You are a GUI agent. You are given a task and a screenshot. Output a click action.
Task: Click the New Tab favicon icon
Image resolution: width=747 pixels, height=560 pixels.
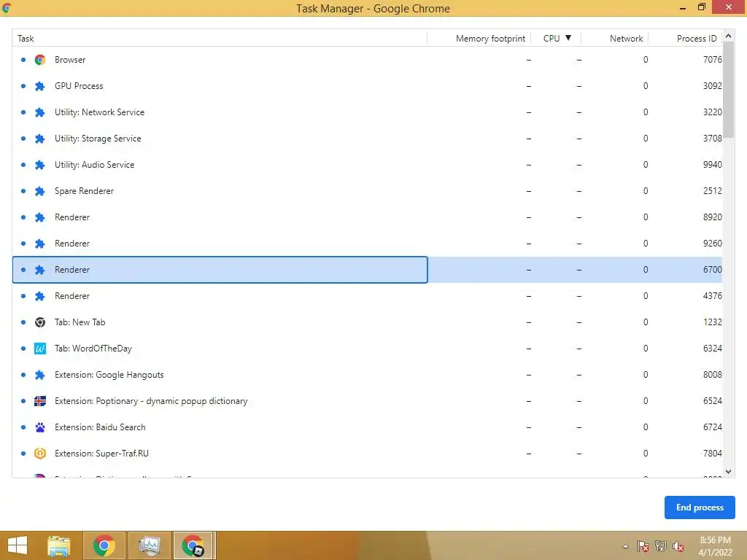[x=40, y=322]
